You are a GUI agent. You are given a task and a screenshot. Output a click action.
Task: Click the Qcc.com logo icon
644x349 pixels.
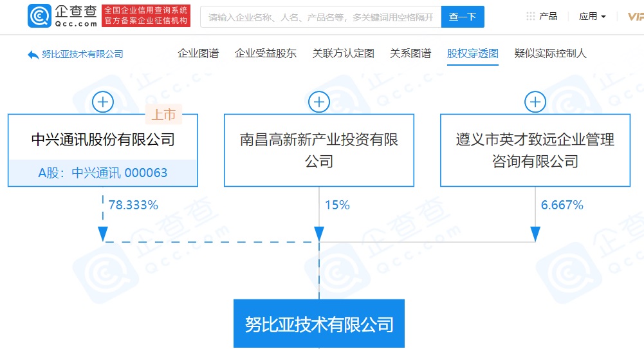[x=39, y=16]
